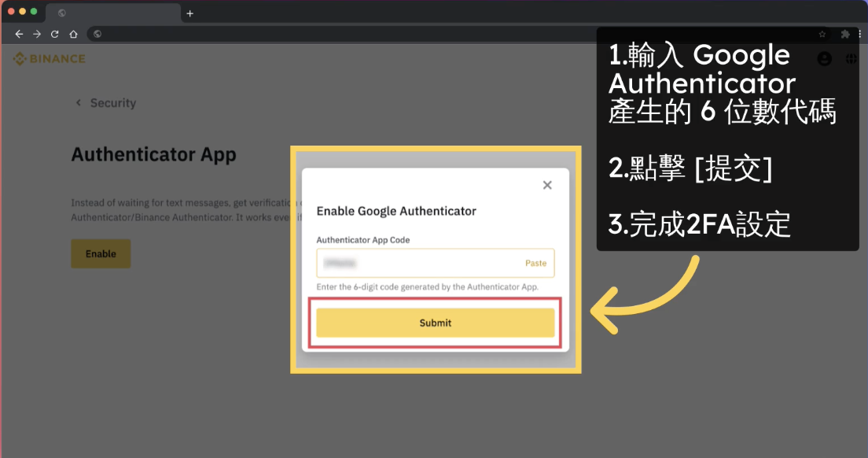
Task: Open the Security breadcrumb link
Action: pyautogui.click(x=113, y=103)
